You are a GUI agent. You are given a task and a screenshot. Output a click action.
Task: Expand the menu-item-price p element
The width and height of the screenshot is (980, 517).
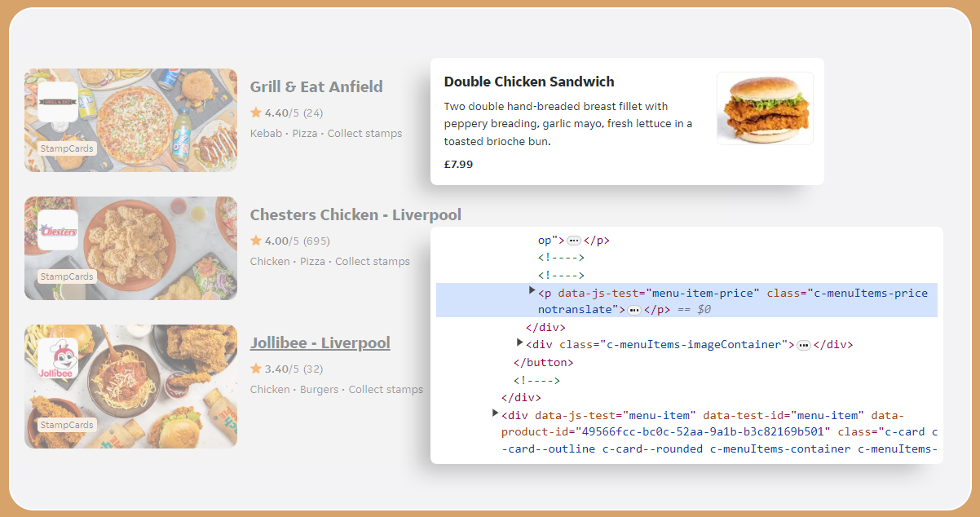click(x=532, y=290)
